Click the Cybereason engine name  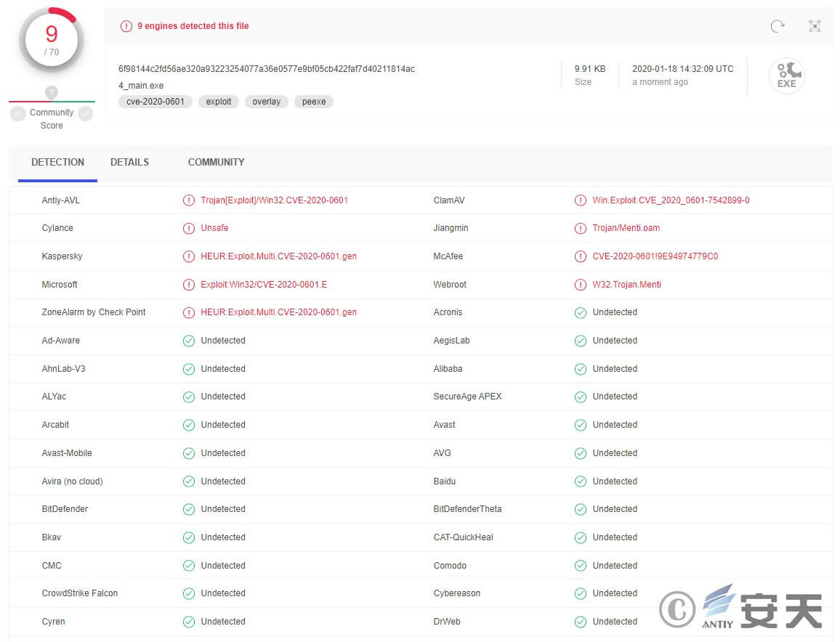(x=456, y=593)
